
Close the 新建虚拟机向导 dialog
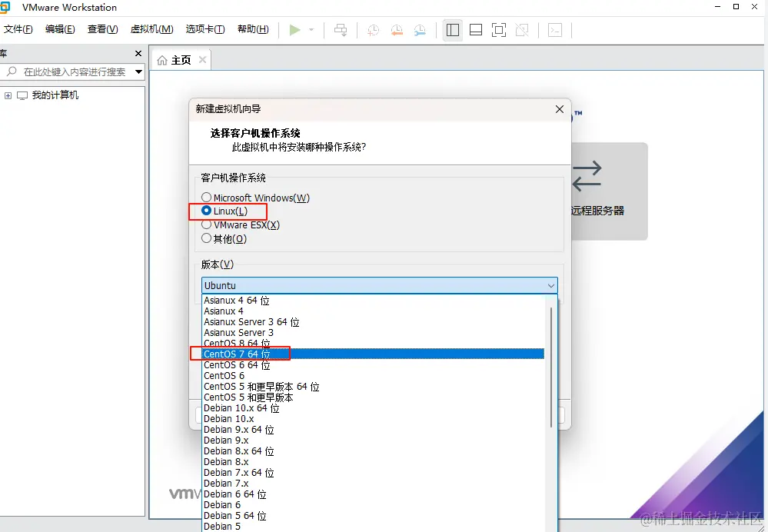[x=560, y=109]
